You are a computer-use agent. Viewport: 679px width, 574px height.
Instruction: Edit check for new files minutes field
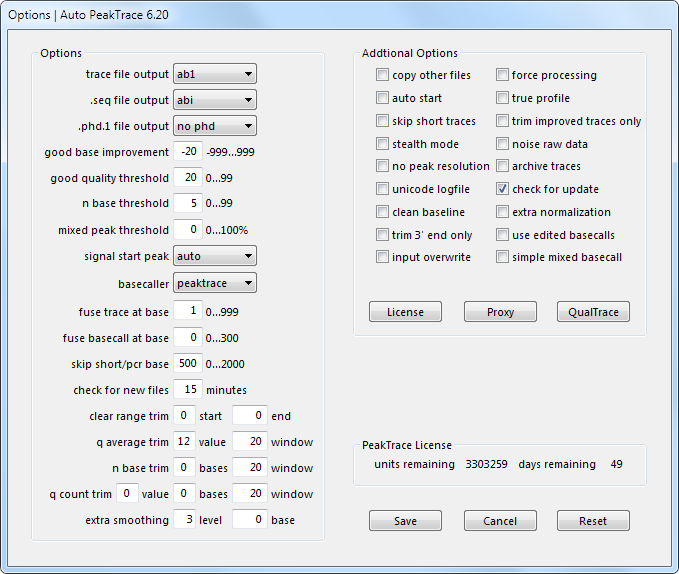[188, 389]
